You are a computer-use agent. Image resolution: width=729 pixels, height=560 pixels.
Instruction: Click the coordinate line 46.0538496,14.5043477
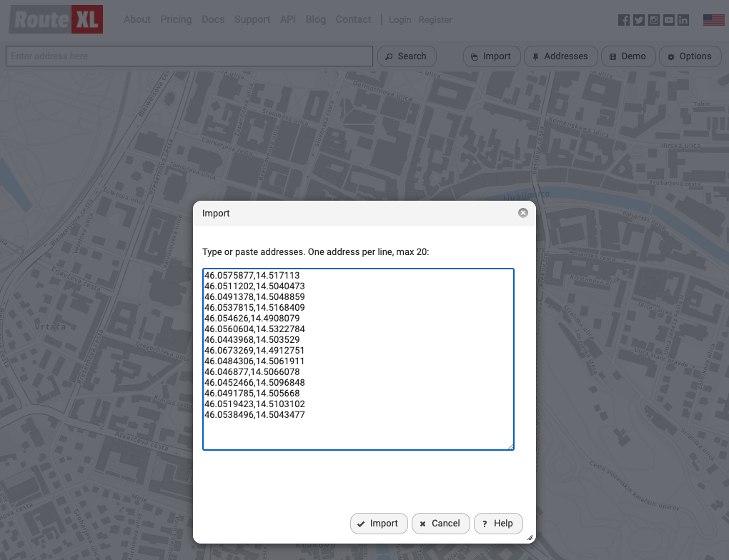coord(254,414)
